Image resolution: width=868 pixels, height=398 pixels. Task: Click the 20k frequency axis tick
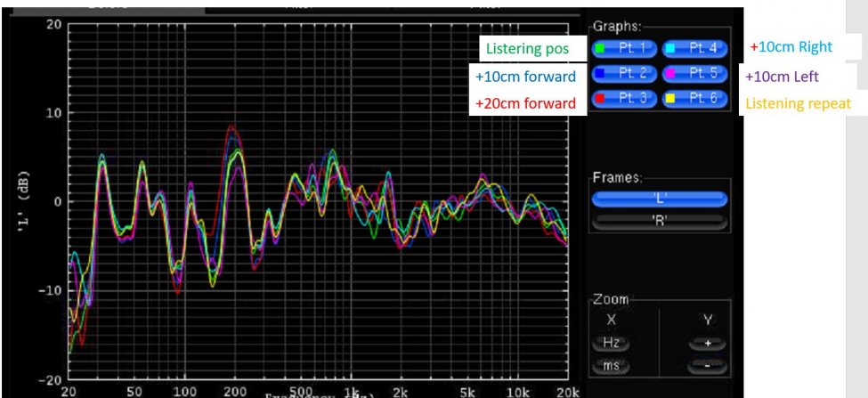pyautogui.click(x=567, y=392)
